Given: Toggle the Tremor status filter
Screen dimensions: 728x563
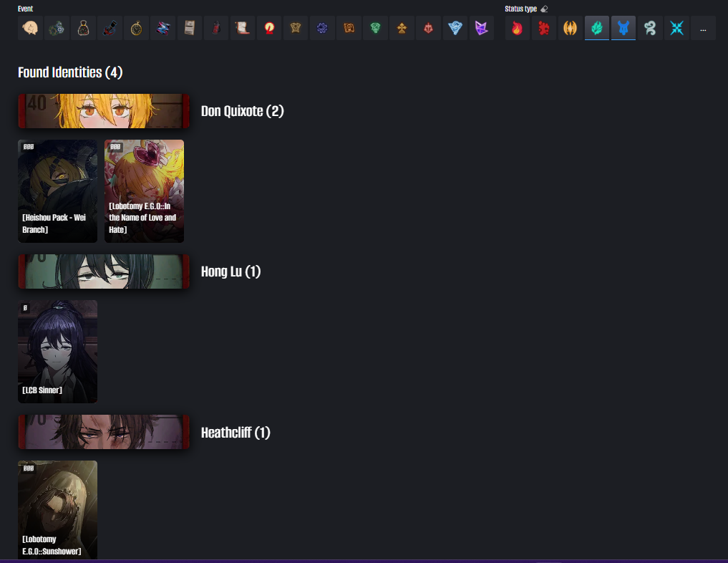Looking at the screenshot, I should click(x=570, y=28).
